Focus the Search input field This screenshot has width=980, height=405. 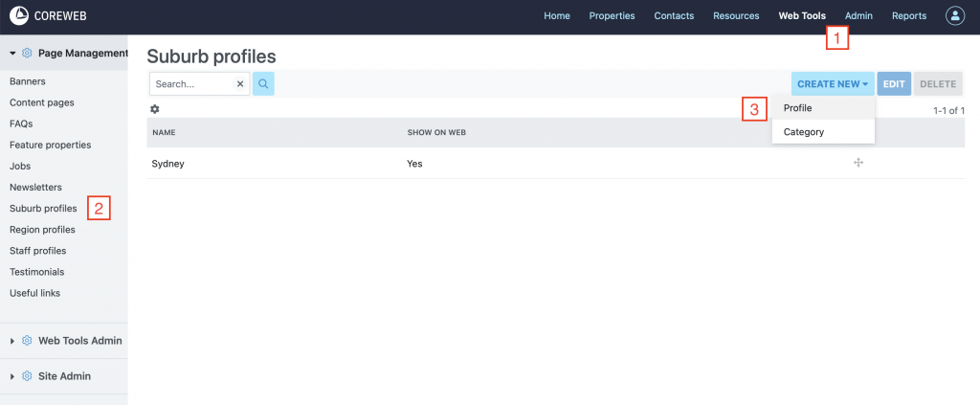click(191, 84)
